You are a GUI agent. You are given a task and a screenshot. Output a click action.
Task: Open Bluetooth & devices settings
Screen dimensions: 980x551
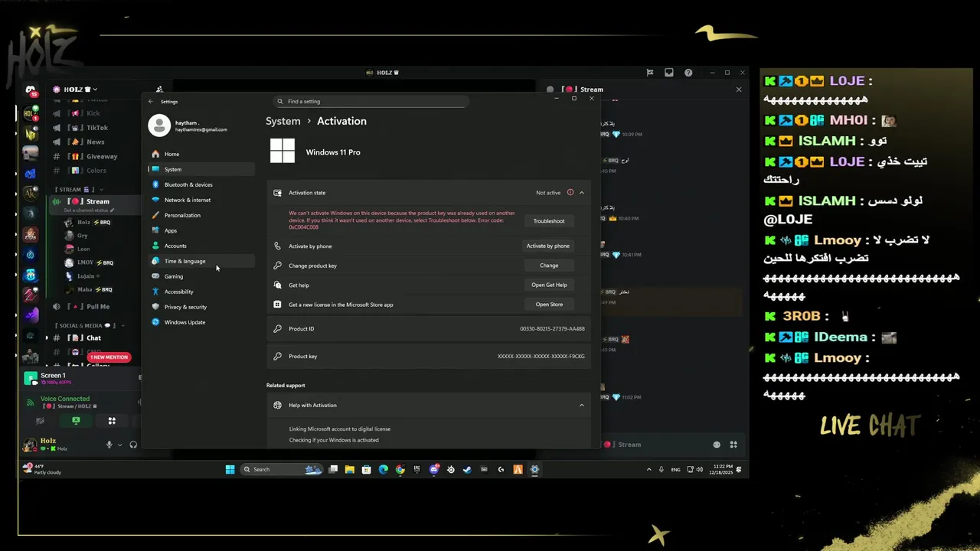(x=201, y=184)
